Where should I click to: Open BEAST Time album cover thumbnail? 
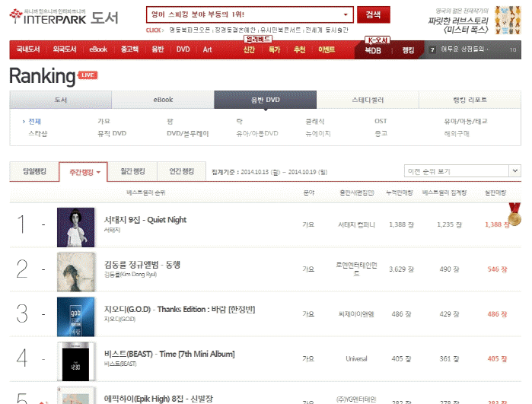pos(75,361)
